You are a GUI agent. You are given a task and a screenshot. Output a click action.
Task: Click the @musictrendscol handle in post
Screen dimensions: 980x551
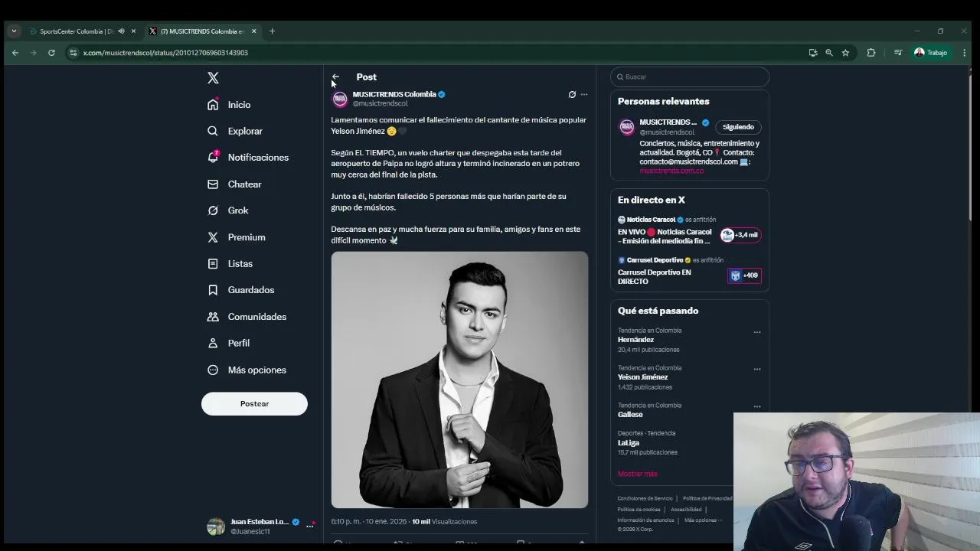pyautogui.click(x=380, y=103)
